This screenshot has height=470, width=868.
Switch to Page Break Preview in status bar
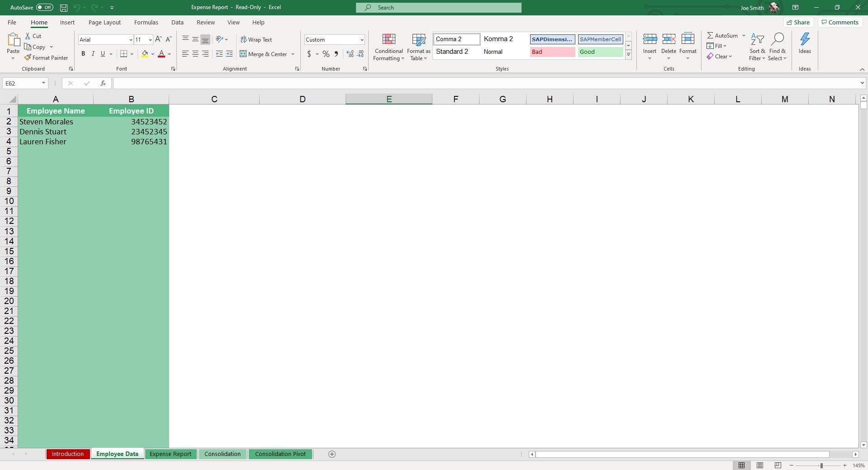click(778, 465)
